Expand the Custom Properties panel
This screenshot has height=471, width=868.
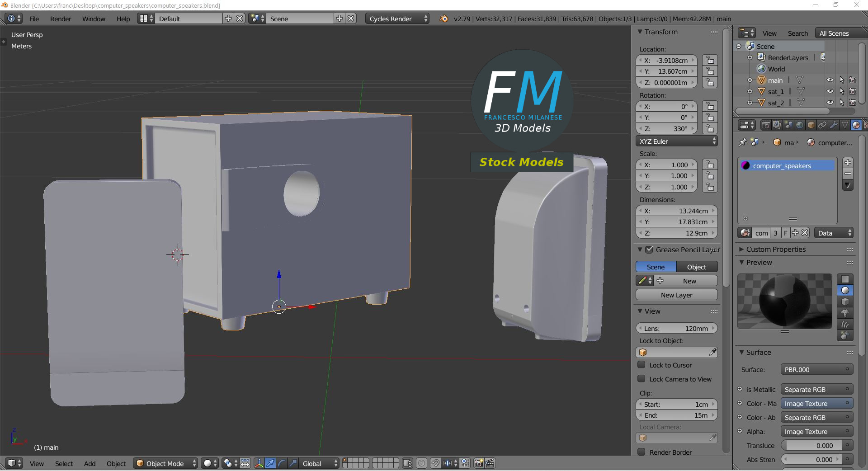[741, 249]
